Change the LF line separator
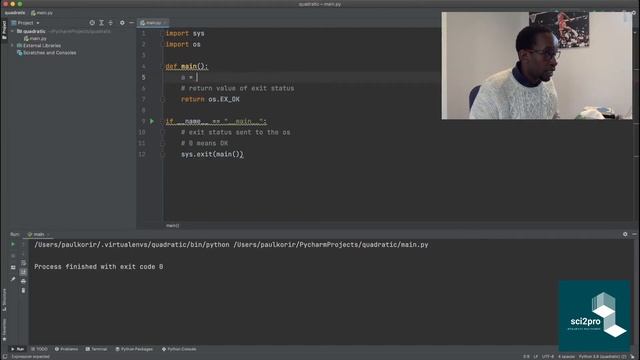 536,357
